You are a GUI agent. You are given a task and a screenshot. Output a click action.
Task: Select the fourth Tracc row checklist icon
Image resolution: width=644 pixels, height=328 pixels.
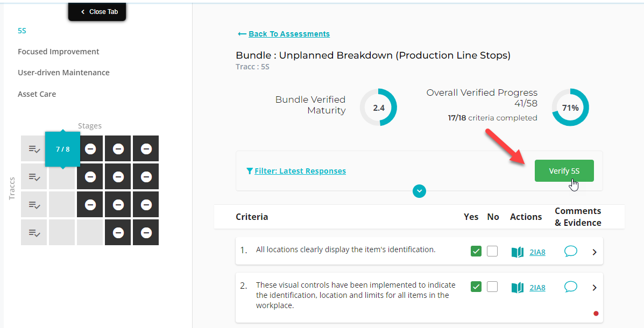[34, 232]
